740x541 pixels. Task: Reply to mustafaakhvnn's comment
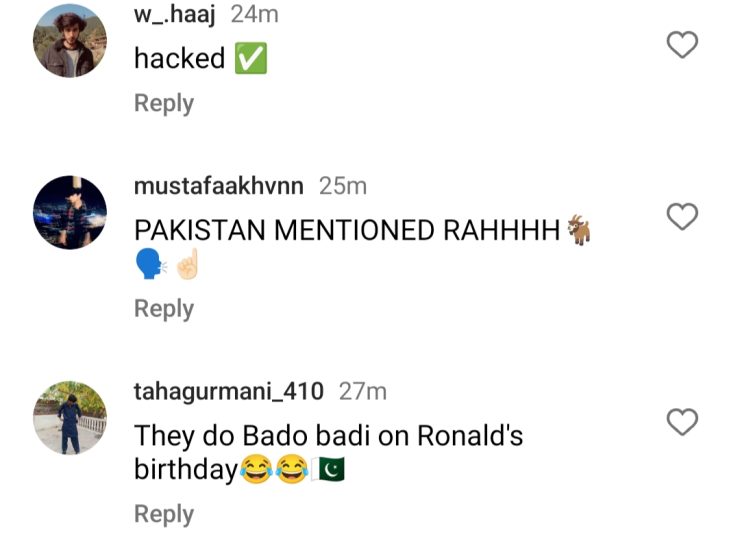coord(164,308)
